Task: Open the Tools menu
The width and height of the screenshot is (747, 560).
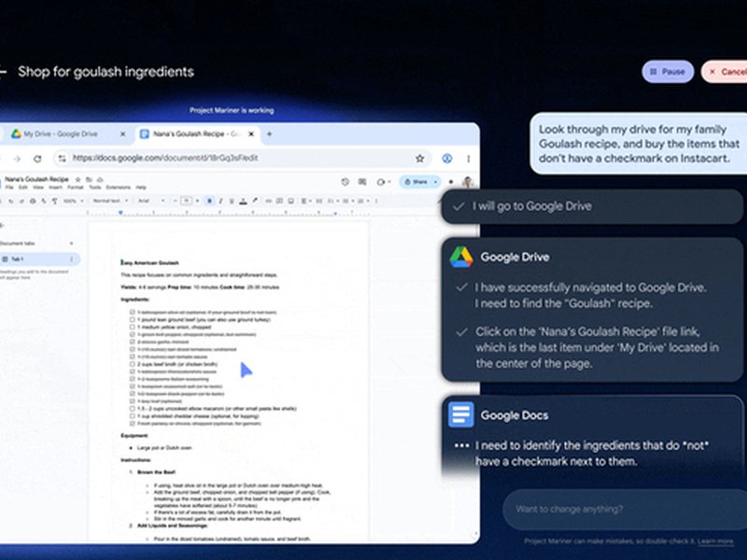Action: point(95,188)
